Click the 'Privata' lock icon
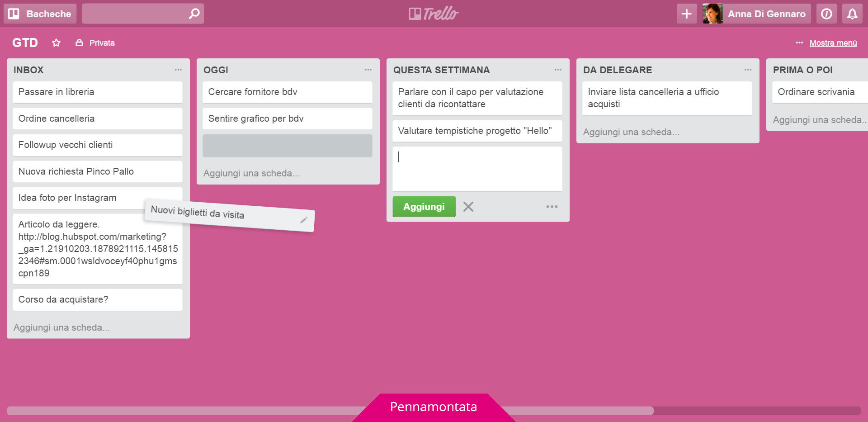868x422 pixels. (80, 43)
